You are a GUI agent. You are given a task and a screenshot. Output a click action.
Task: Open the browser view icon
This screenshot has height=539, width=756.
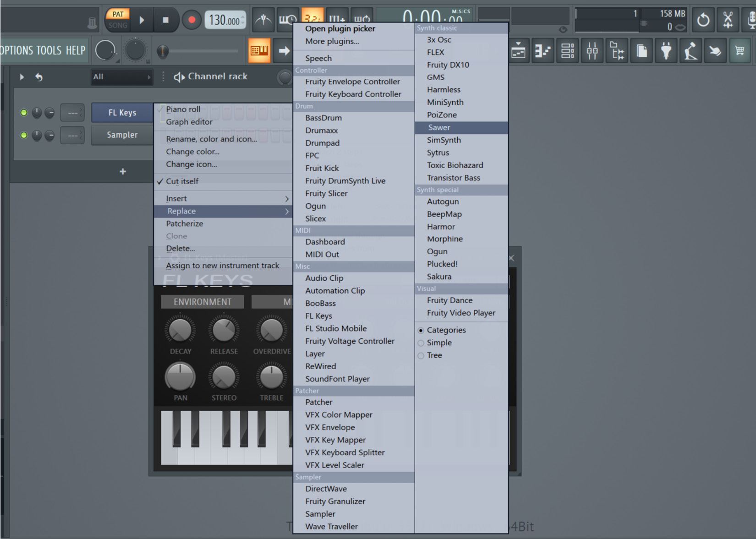point(617,51)
